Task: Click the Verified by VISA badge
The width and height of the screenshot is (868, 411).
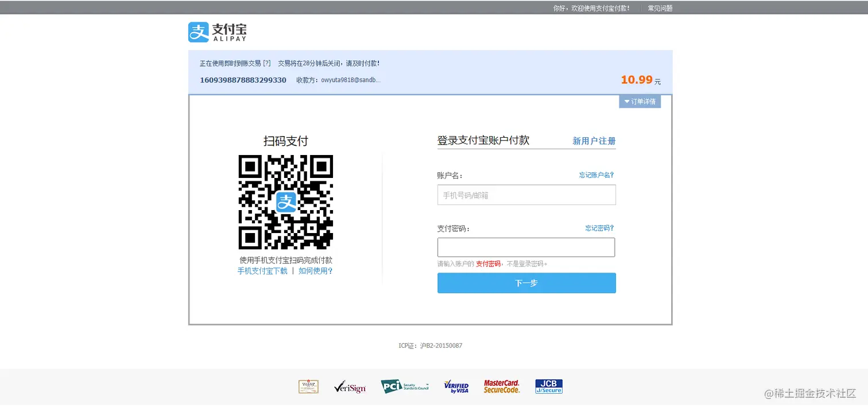Action: (456, 387)
